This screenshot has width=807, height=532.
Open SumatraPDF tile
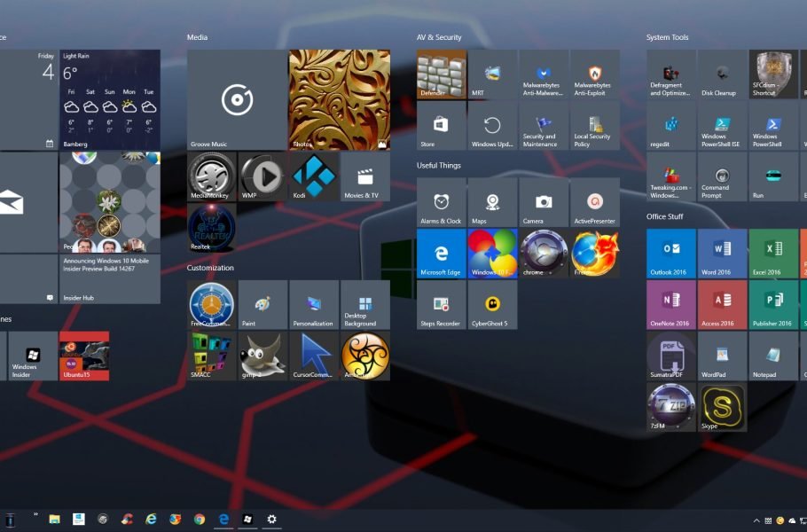671,356
